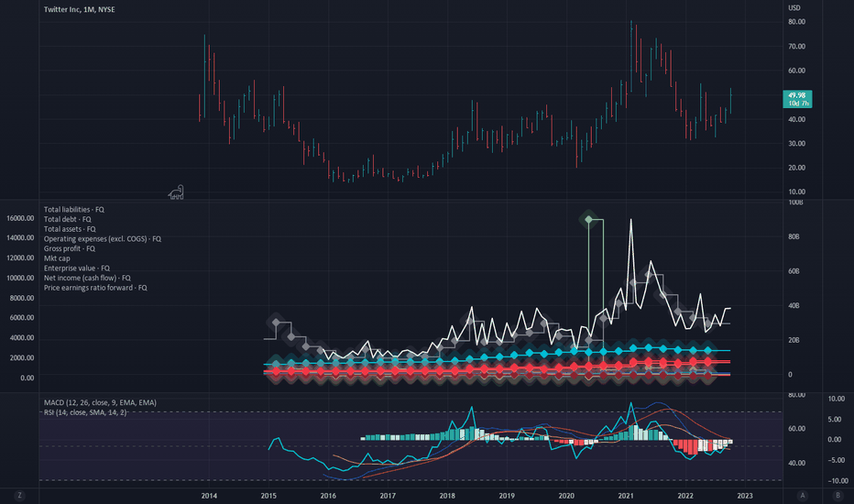Click the 8000.00 left scale label

(x=22, y=298)
